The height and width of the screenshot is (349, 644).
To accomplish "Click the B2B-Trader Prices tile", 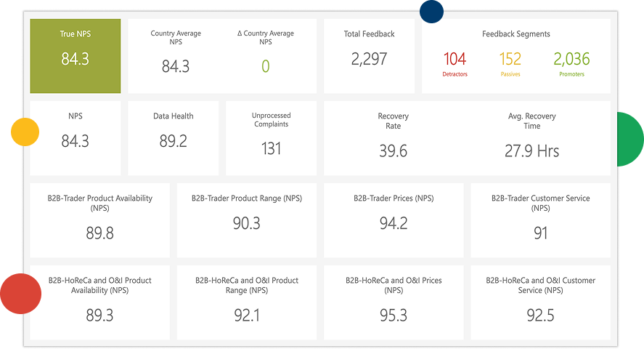I will pos(394,220).
